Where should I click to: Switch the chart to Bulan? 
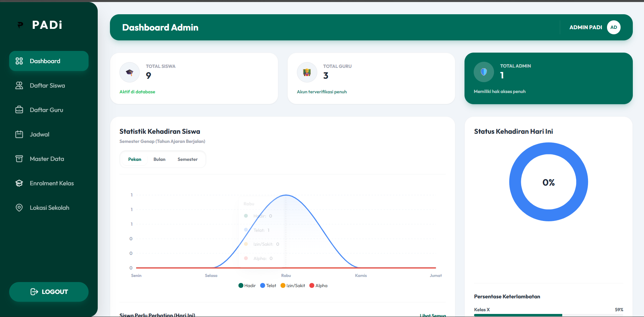pos(159,159)
